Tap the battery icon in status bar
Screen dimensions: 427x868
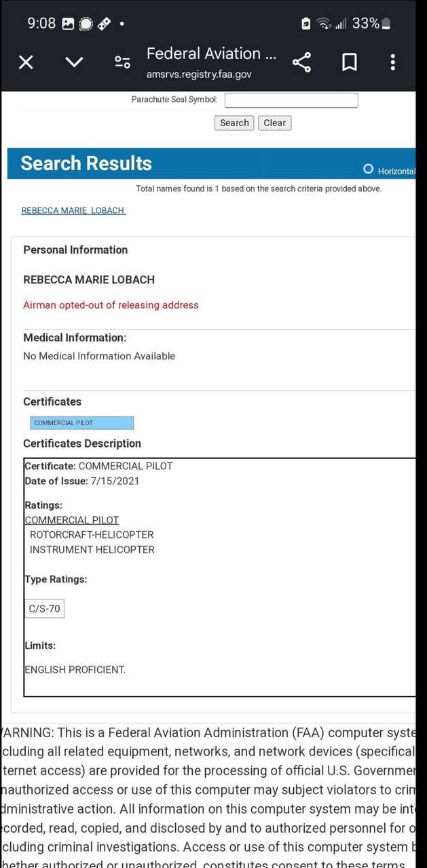click(386, 24)
